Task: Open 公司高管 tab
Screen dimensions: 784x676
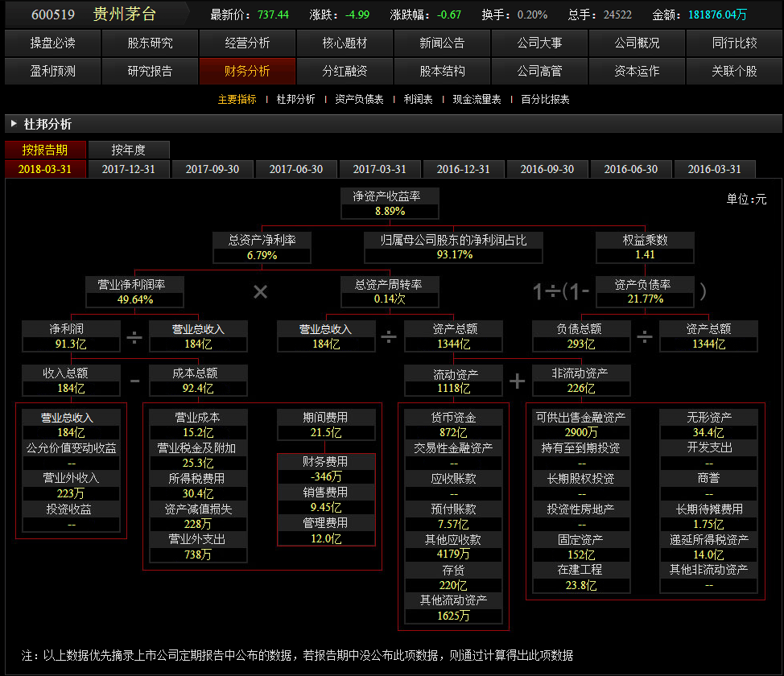Action: point(539,71)
